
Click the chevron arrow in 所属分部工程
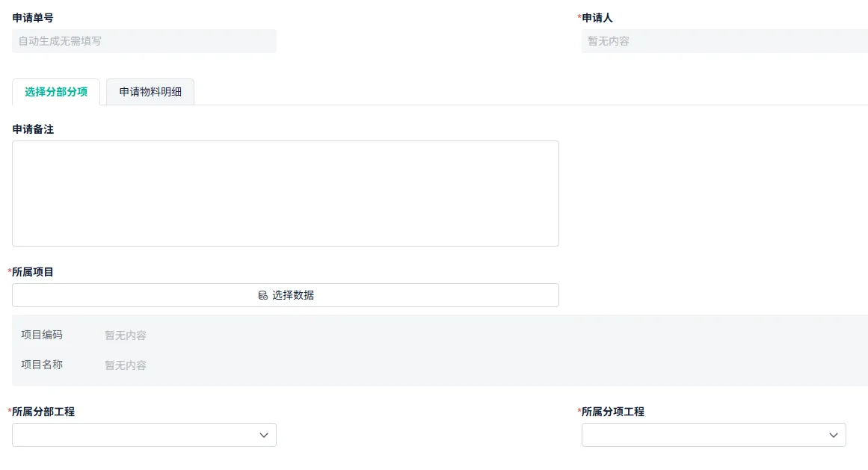coord(264,435)
